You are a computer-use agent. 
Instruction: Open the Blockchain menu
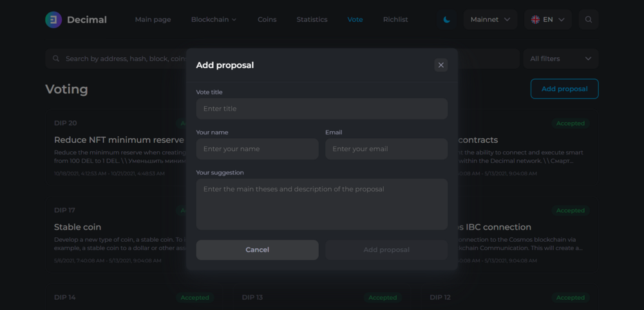pos(214,19)
